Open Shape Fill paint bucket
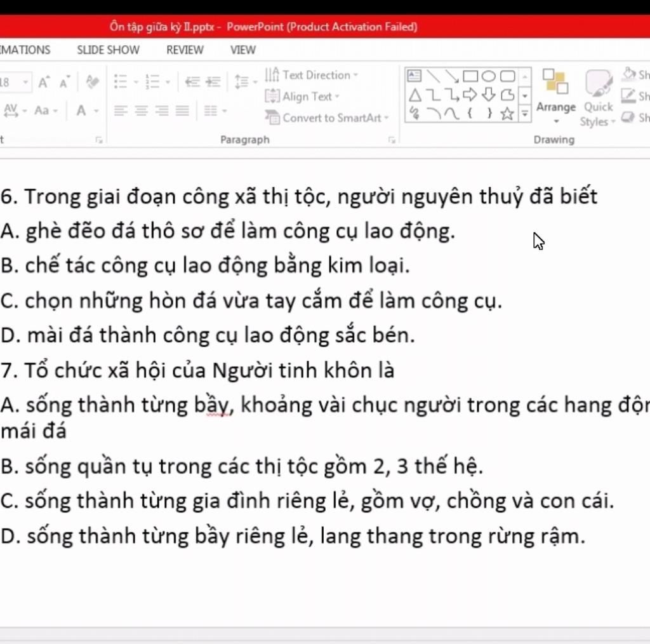This screenshot has height=644, width=650. click(635, 75)
